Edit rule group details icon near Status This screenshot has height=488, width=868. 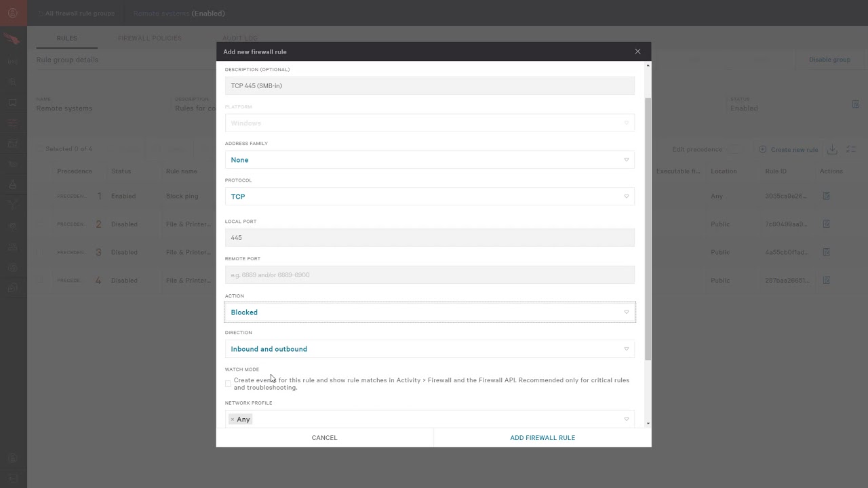point(855,104)
